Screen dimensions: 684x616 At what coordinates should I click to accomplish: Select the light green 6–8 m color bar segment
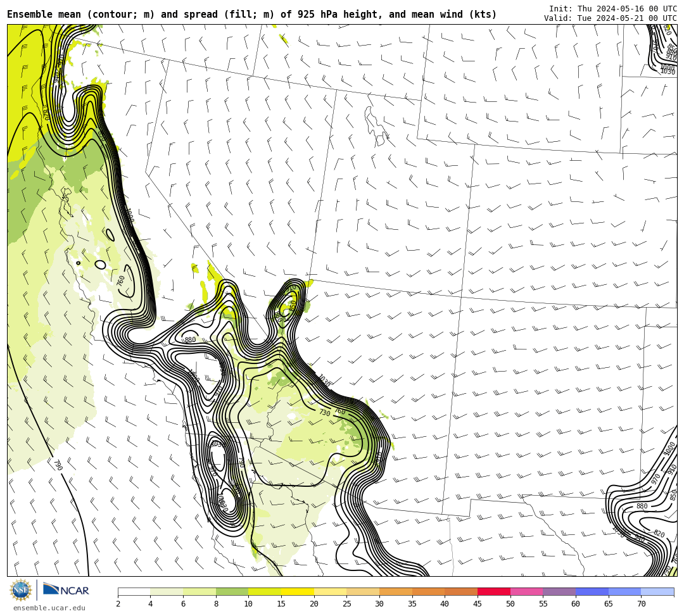(199, 591)
